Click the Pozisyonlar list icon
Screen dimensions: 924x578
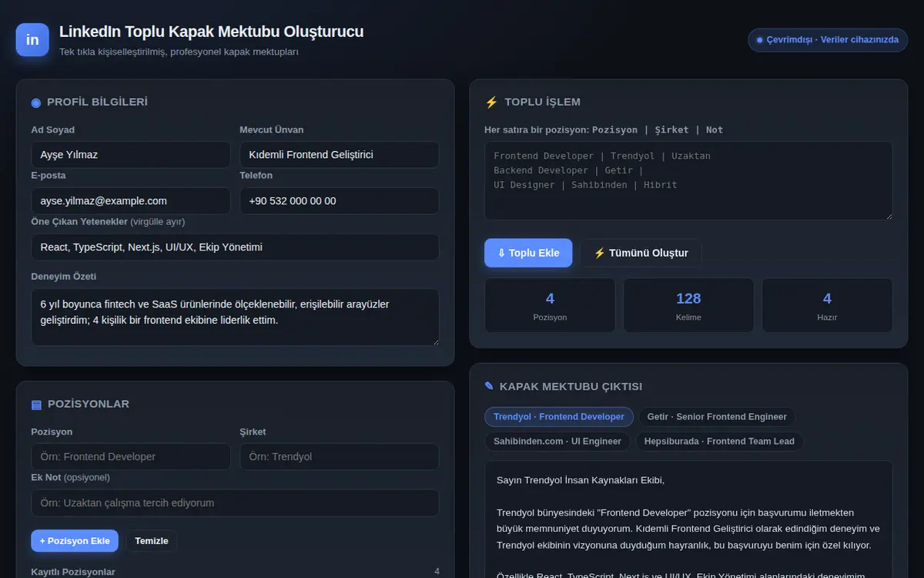36,405
